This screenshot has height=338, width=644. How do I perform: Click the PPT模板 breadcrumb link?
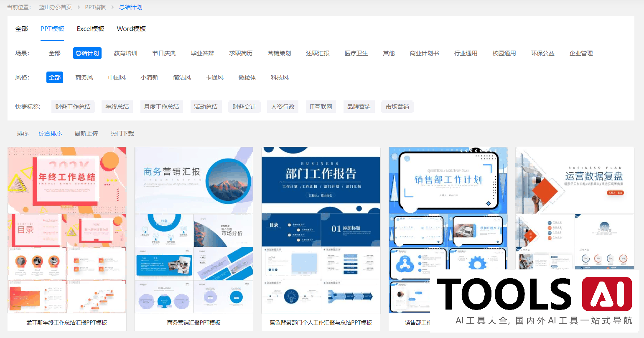[96, 7]
